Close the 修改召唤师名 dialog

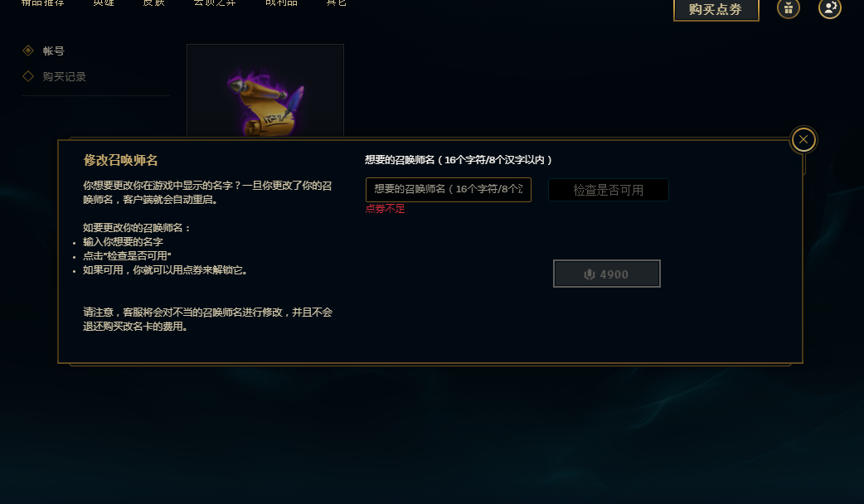(803, 139)
